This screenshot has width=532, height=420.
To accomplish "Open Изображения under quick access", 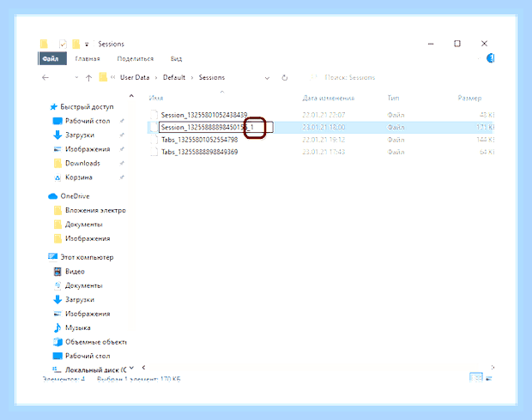I will point(88,149).
